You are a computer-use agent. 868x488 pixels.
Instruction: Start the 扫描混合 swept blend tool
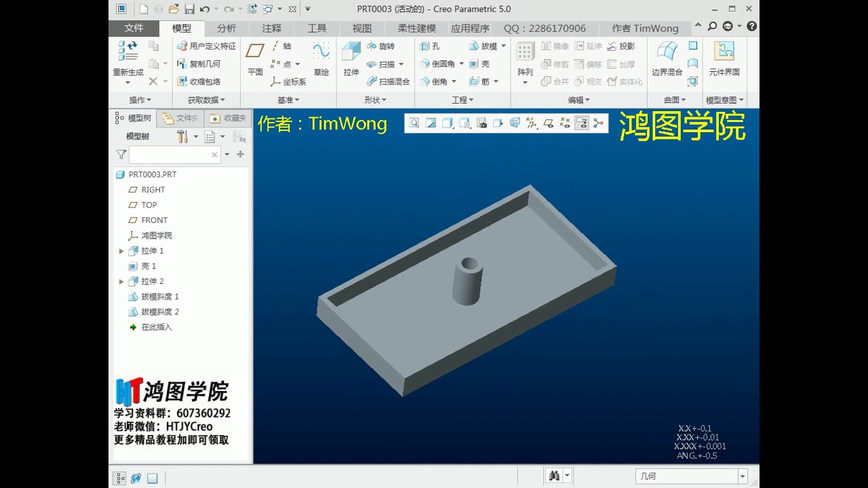388,81
